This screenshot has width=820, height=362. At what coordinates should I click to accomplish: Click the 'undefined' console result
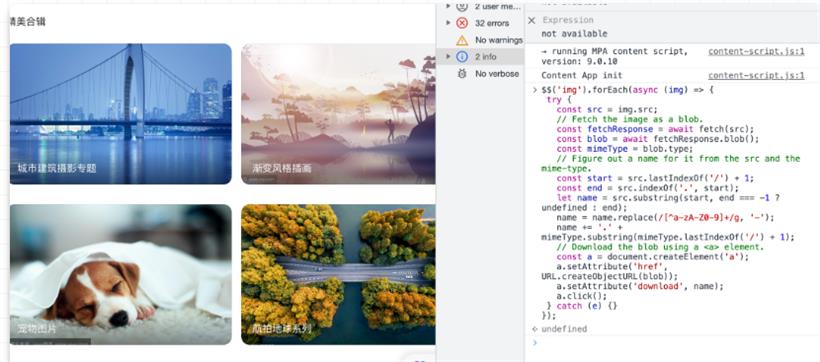point(564,329)
